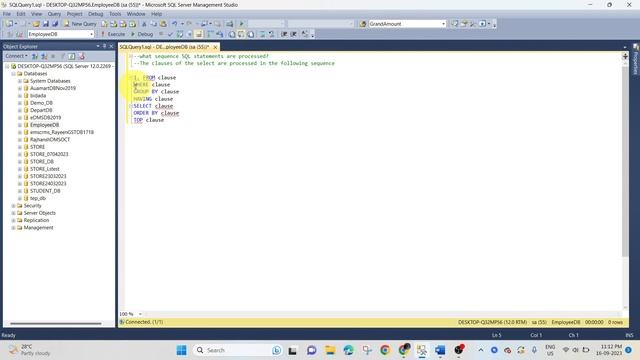
Task: Expand the Security folder node
Action: (x=13, y=206)
